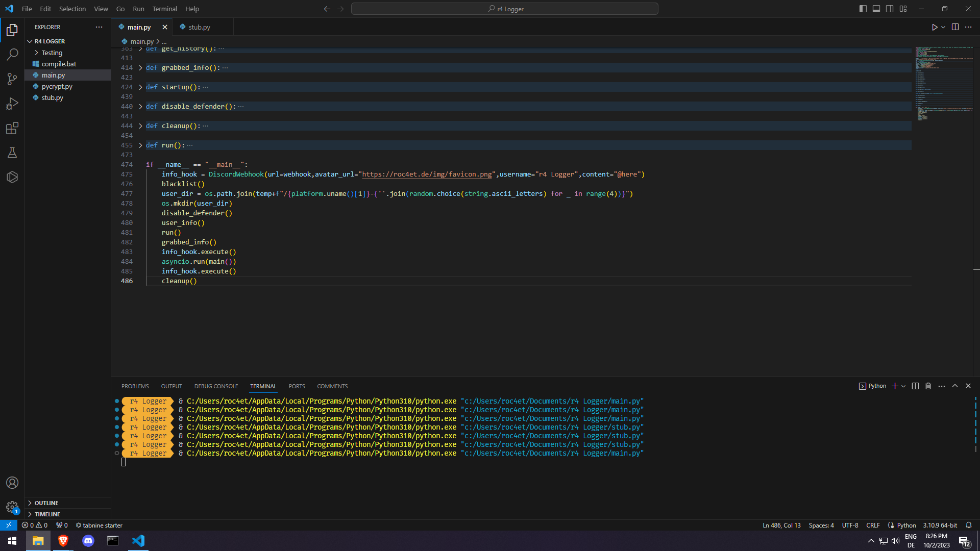Image resolution: width=980 pixels, height=551 pixels.
Task: Switch to the stub.py tab
Action: [x=199, y=27]
